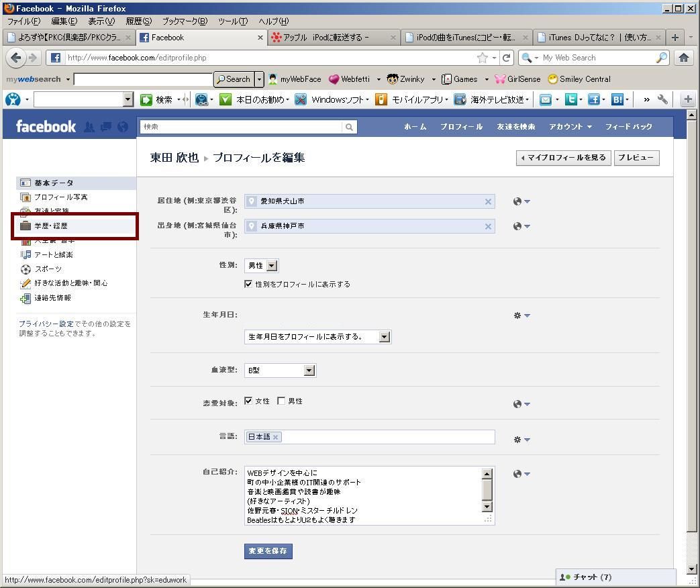Open the プライバシー設定 link
Viewport: 700px width, 588px height.
[x=46, y=324]
